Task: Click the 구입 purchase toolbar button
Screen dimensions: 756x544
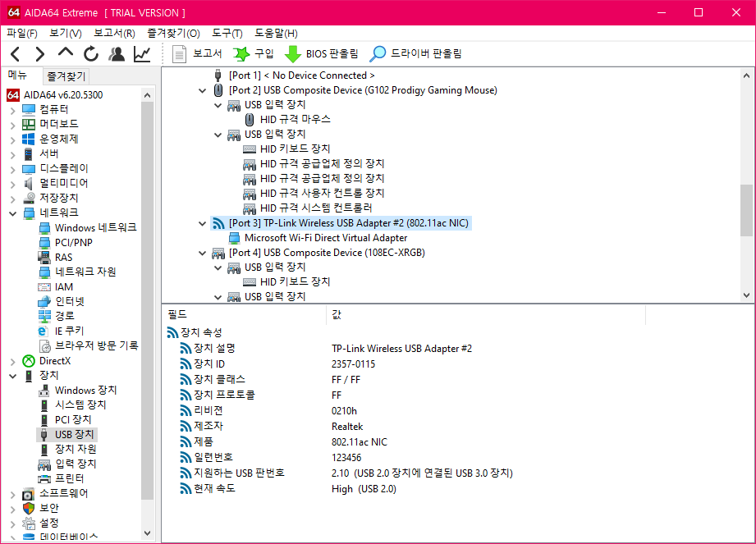Action: [x=253, y=54]
